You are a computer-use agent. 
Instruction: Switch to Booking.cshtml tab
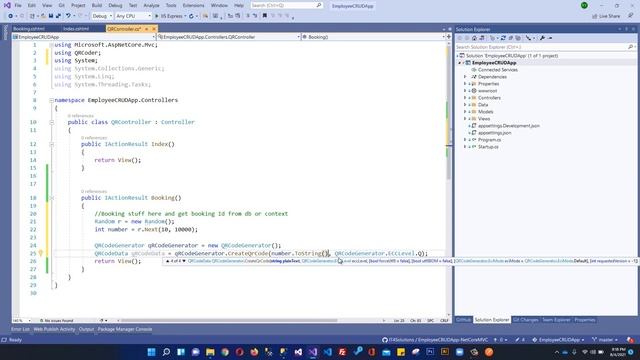point(29,29)
